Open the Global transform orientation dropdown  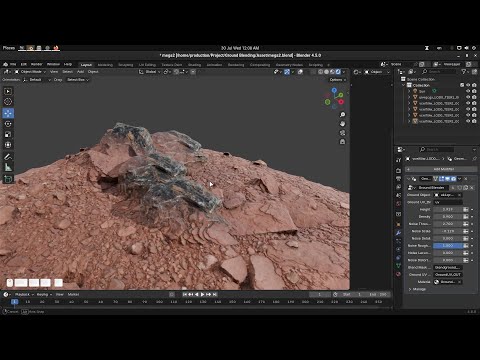tap(150, 72)
